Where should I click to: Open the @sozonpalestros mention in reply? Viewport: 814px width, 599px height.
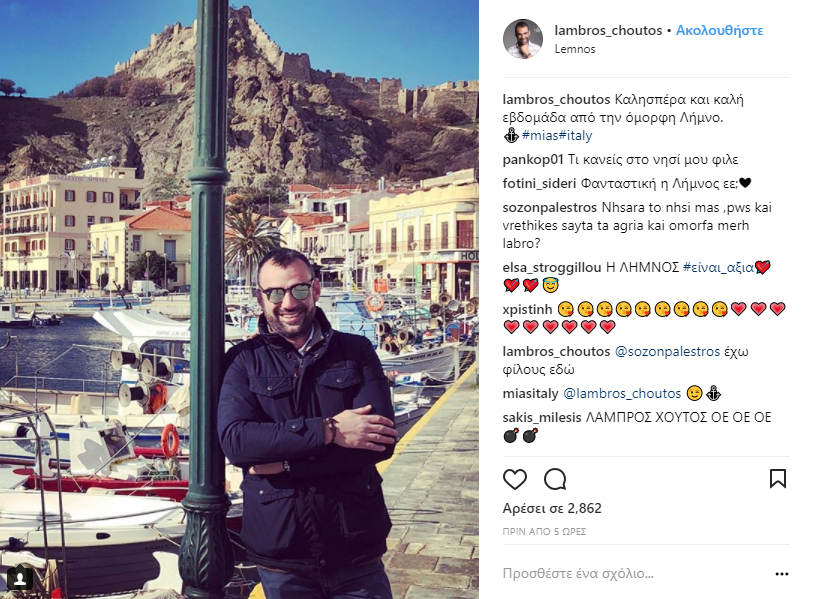coord(667,351)
